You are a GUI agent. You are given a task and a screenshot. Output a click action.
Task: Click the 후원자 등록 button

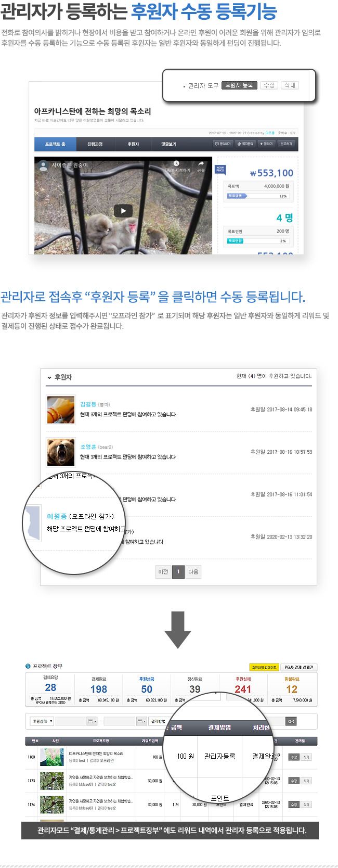pyautogui.click(x=239, y=85)
